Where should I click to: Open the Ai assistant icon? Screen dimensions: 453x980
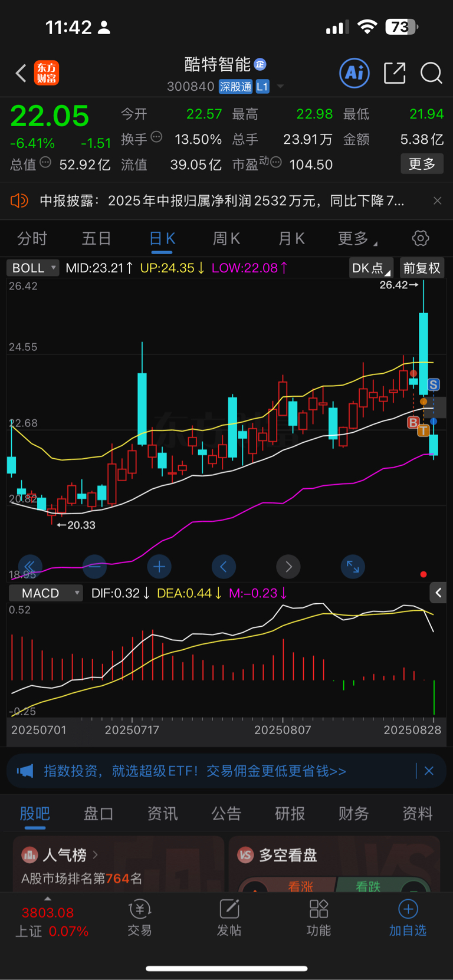(354, 73)
